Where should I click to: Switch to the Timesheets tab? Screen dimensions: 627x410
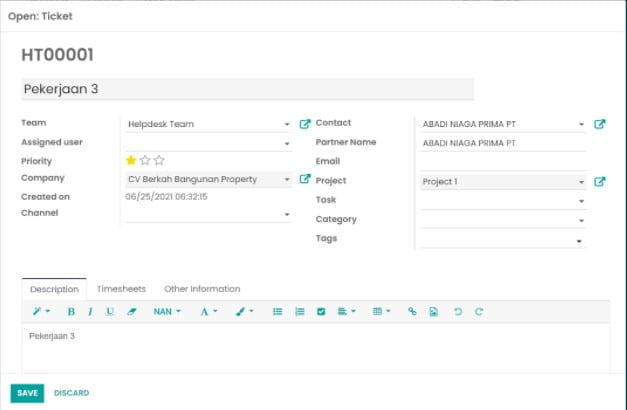pyautogui.click(x=119, y=289)
